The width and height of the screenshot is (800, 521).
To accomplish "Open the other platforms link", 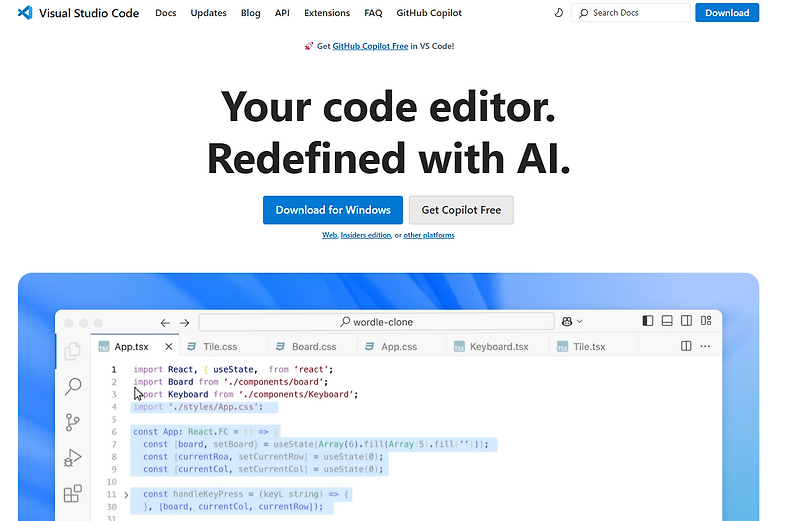I will pos(429,235).
